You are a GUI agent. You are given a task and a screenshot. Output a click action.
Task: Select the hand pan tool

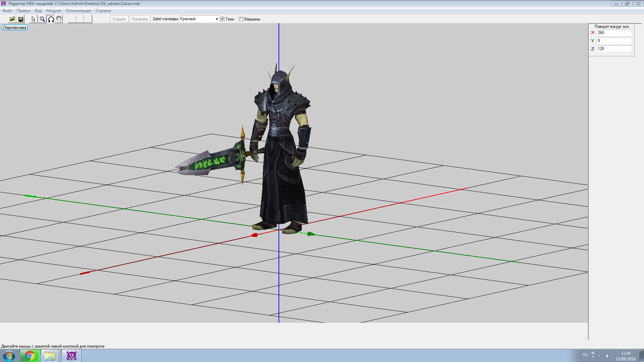[59, 19]
